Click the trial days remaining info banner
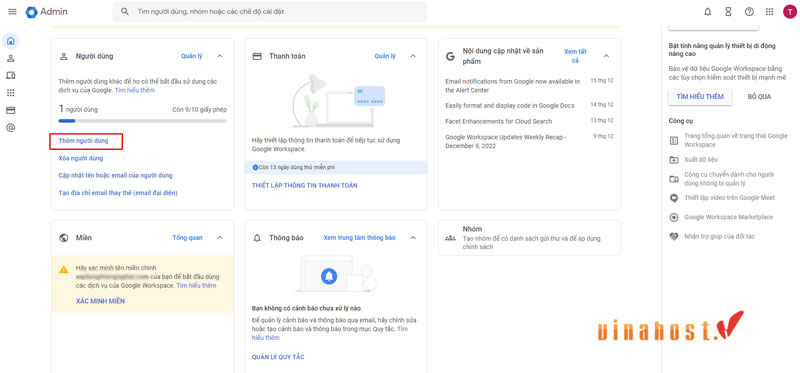This screenshot has height=373, width=800. (336, 167)
